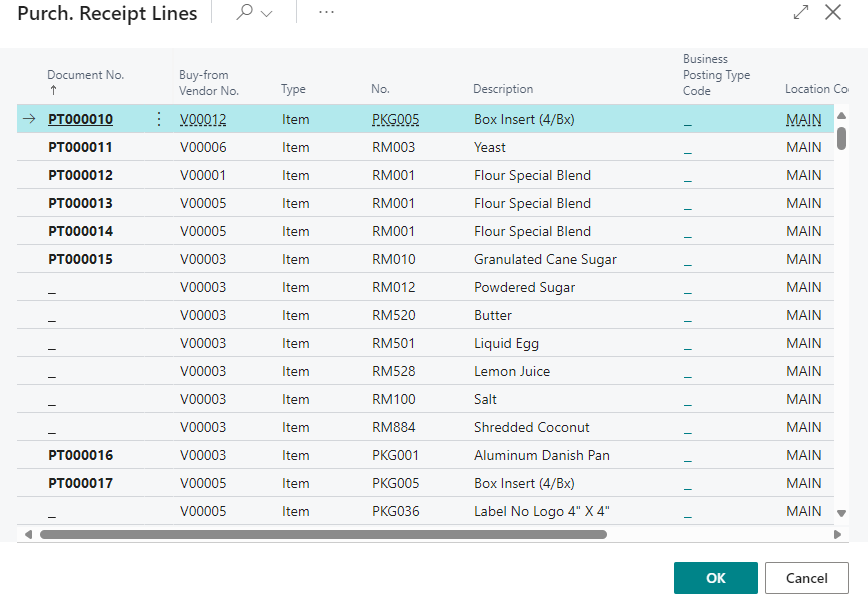Expand the dialog to full screen

coord(800,13)
